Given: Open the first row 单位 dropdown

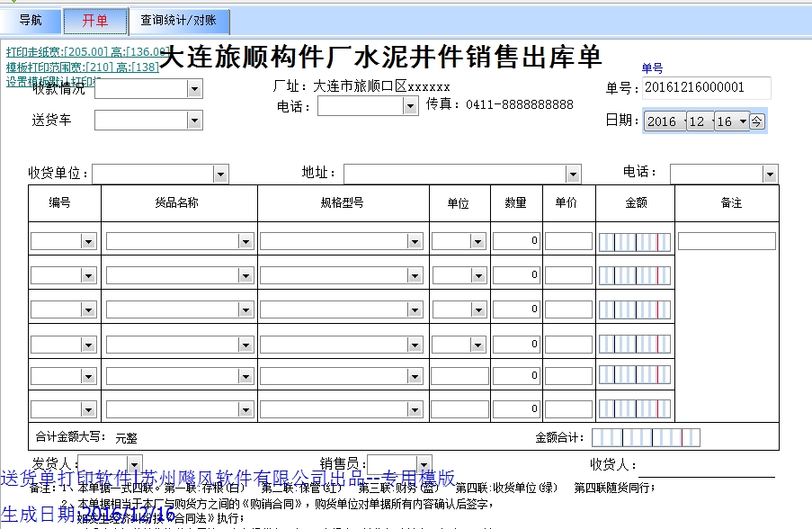Looking at the screenshot, I should (477, 241).
